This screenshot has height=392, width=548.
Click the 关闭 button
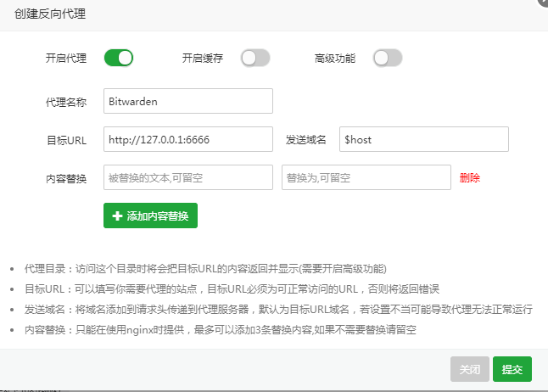tap(469, 369)
